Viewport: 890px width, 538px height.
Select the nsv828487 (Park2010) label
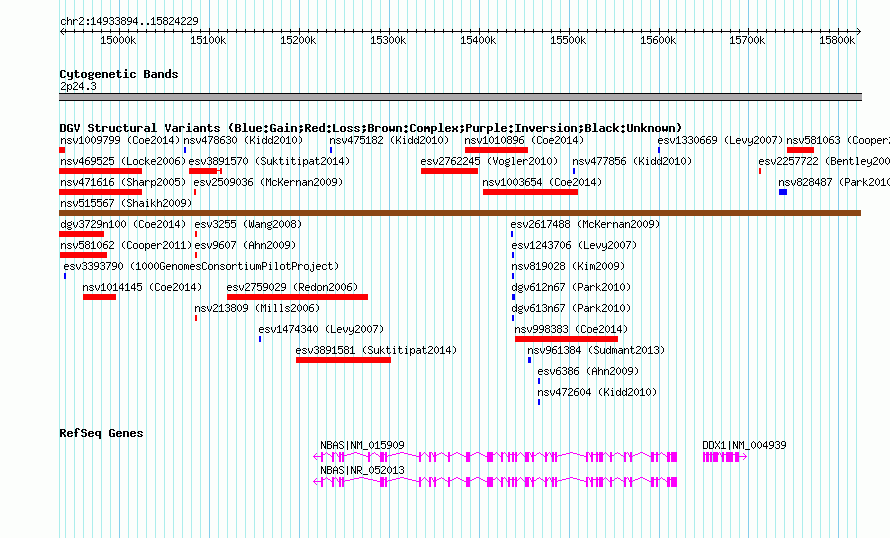coord(834,182)
